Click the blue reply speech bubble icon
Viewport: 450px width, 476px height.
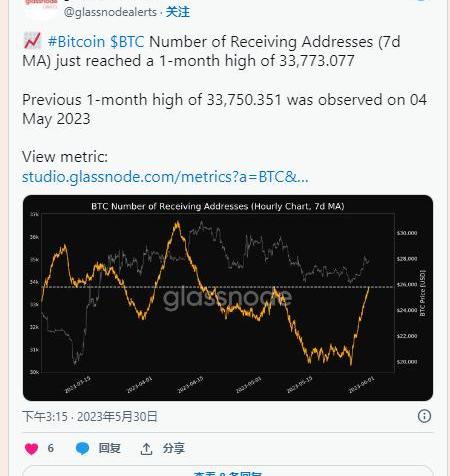(x=82, y=448)
